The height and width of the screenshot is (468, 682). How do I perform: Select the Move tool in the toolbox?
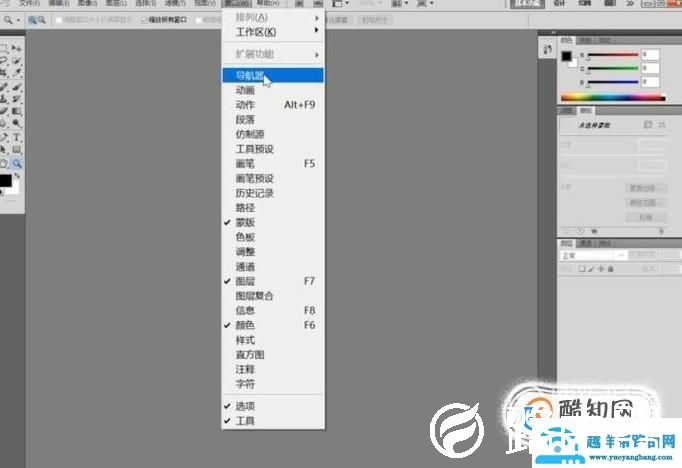point(17,48)
